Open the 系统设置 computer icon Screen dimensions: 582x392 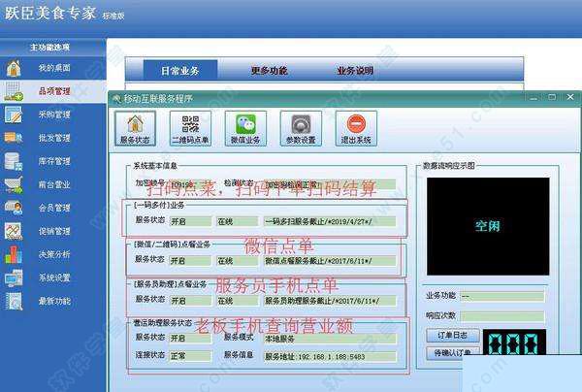(14, 278)
